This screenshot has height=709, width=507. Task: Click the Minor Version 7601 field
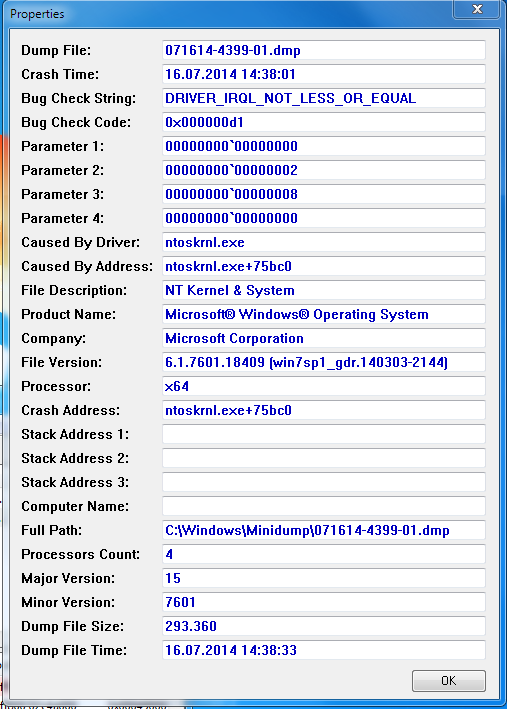[x=324, y=602]
